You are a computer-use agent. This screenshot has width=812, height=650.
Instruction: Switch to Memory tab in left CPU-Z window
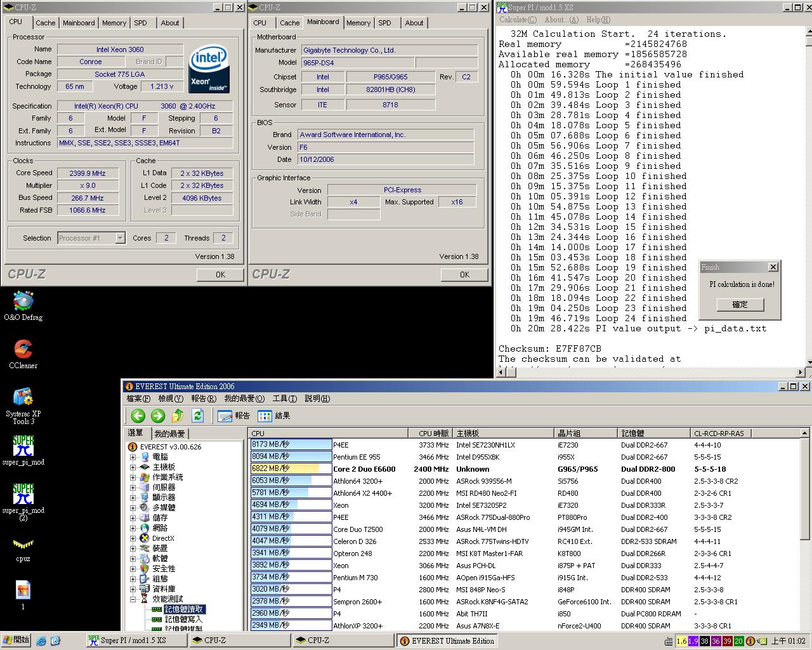point(114,23)
